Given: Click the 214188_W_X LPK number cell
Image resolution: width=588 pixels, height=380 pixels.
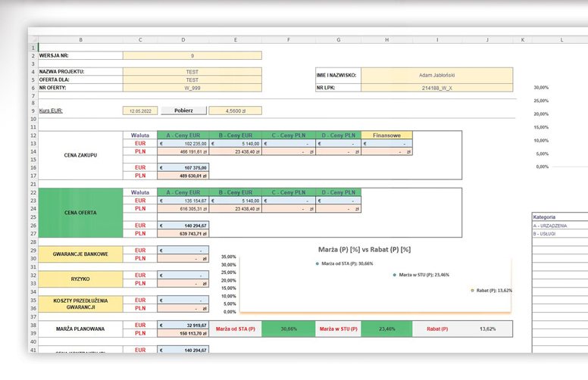Looking at the screenshot, I should point(436,88).
